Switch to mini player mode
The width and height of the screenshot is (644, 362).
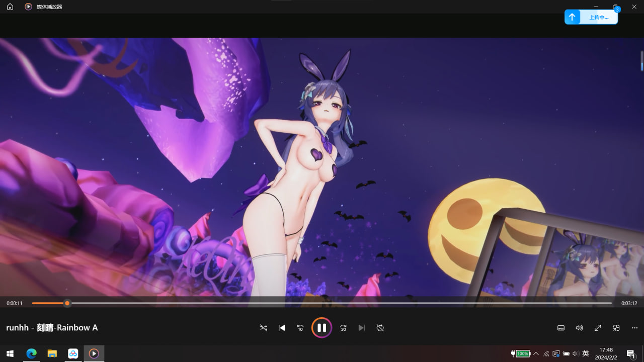coord(616,328)
